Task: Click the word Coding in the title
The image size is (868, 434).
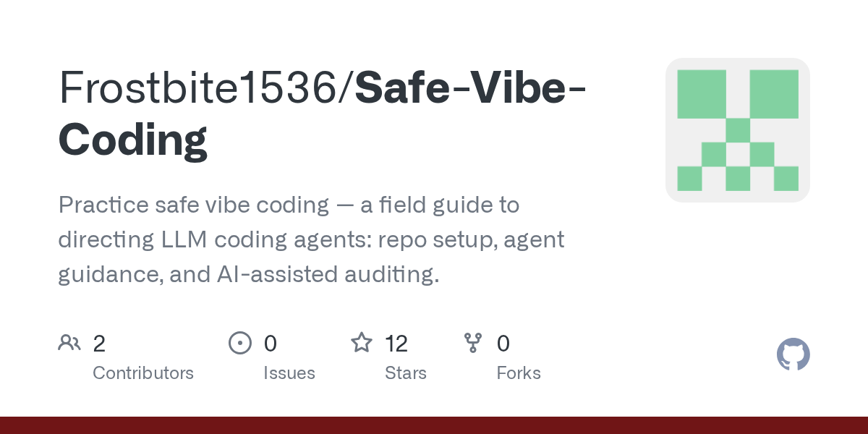Action: click(133, 140)
